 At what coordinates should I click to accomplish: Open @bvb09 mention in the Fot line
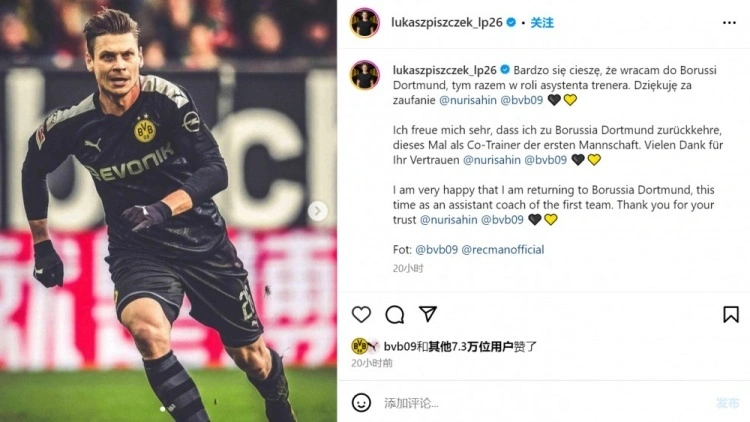(x=436, y=249)
